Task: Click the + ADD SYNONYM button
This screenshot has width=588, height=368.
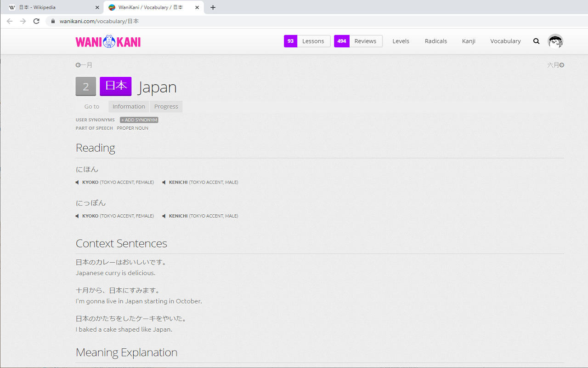Action: (139, 120)
